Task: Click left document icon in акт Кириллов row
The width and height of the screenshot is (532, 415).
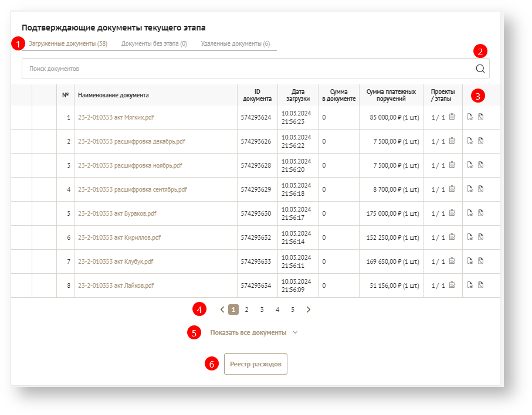Action: 470,237
